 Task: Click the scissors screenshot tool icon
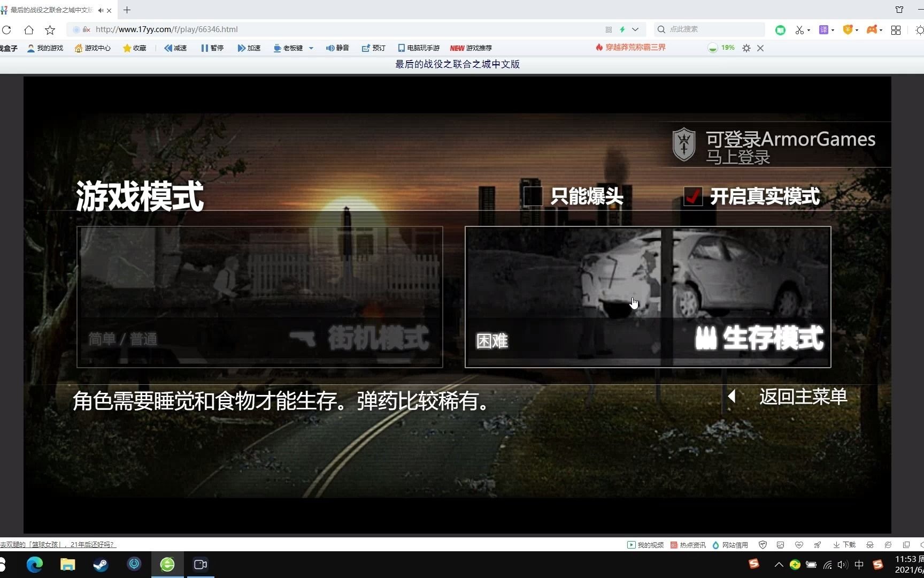coord(799,30)
